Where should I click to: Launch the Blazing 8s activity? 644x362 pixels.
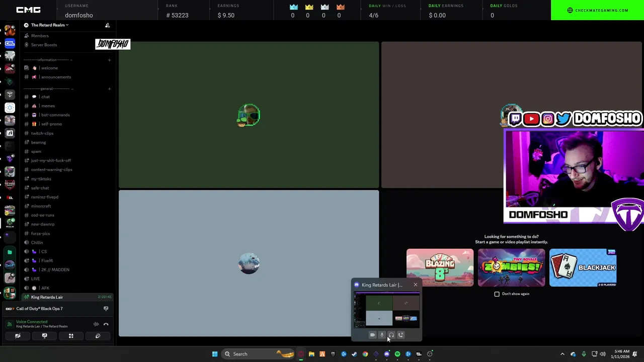point(440,267)
